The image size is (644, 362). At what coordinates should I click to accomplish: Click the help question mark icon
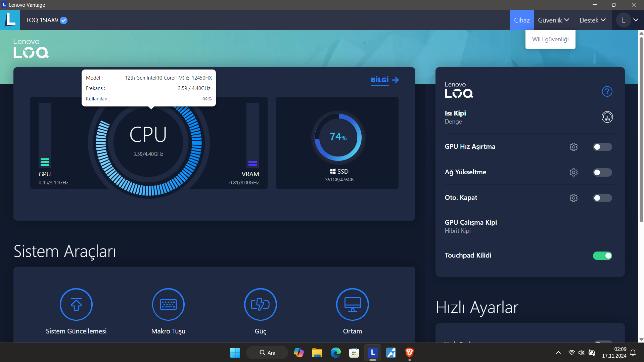(607, 91)
